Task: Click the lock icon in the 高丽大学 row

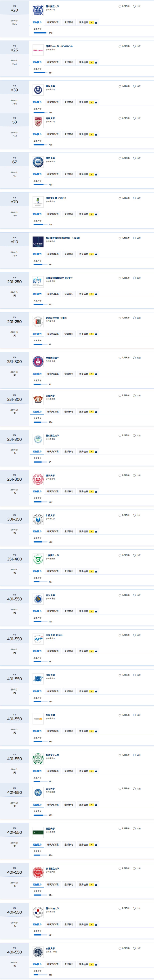Action: click(96, 134)
